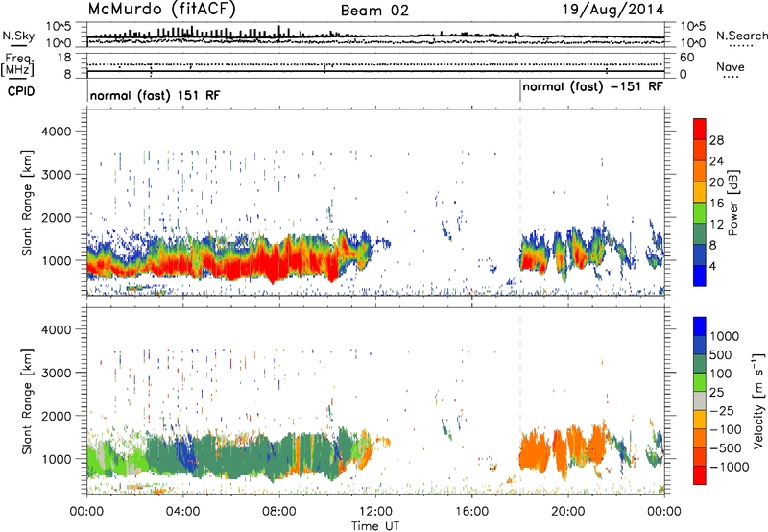This screenshot has height=532, width=768.
Task: Click the bright blue bottom segment of Power colorbar
Action: point(700,276)
